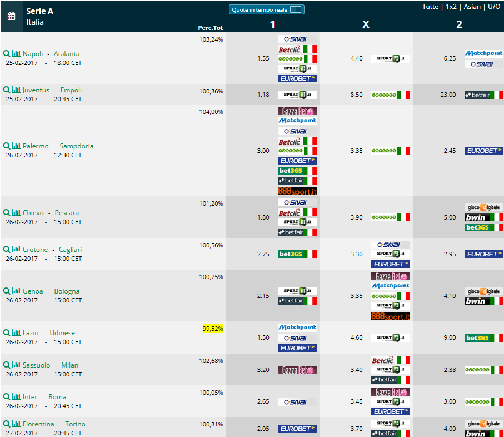
Task: Click the 9.00 odds for Udinese win
Action: tap(450, 337)
